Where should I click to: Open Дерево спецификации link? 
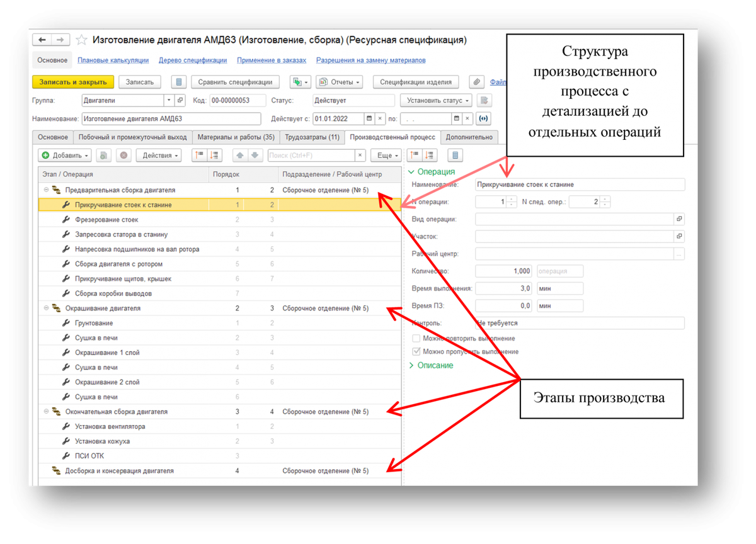193,60
